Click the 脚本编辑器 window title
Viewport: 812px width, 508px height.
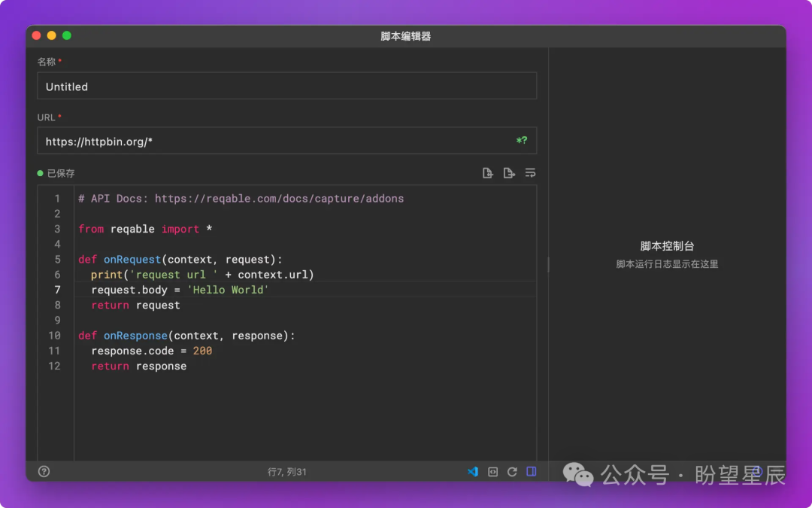[406, 36]
